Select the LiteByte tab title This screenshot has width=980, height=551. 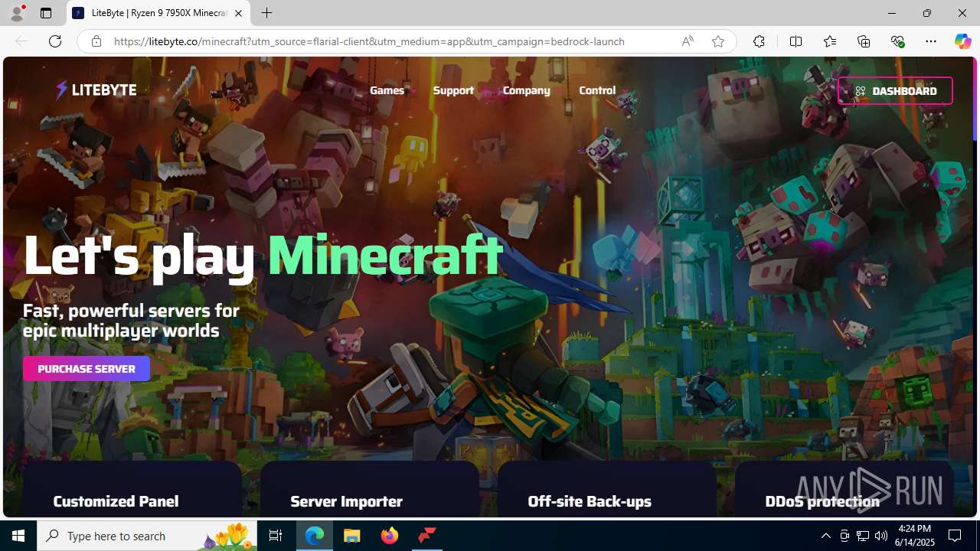tap(159, 13)
